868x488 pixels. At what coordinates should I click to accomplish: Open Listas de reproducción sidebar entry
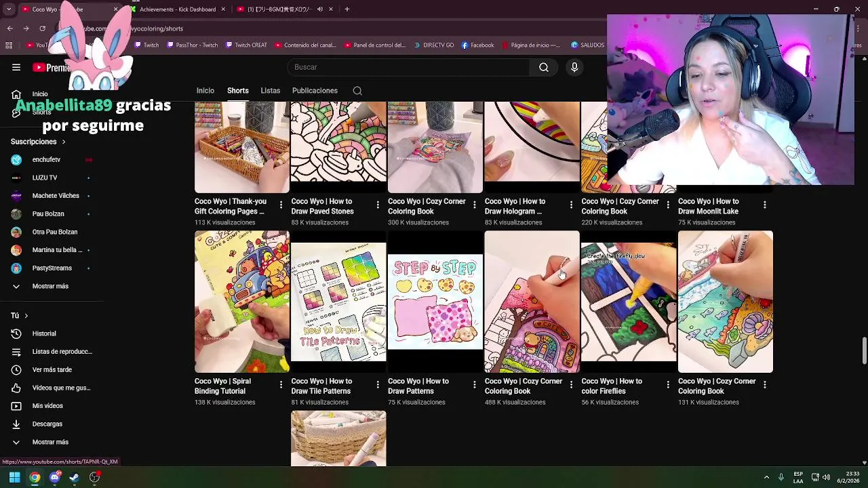coord(52,352)
